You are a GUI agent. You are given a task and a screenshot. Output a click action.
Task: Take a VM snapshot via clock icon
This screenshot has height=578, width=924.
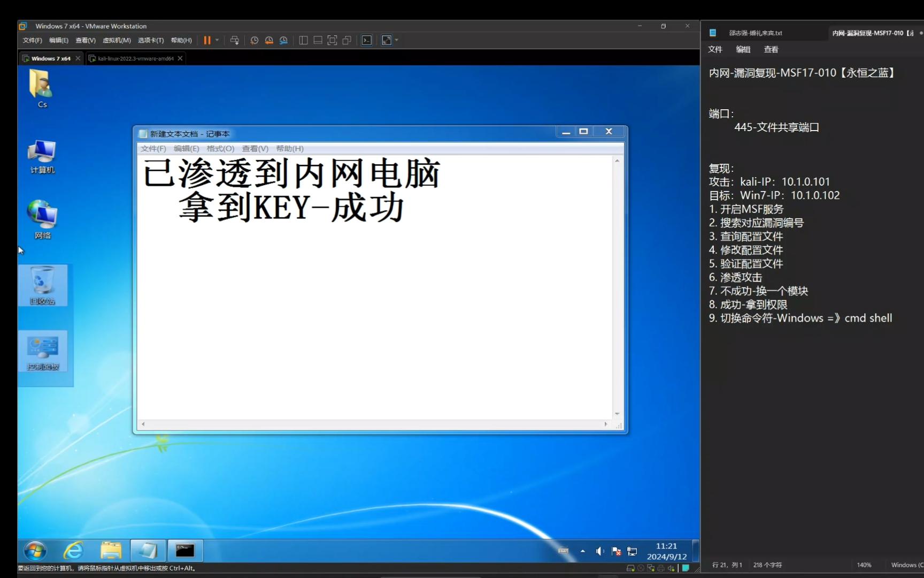click(x=255, y=40)
